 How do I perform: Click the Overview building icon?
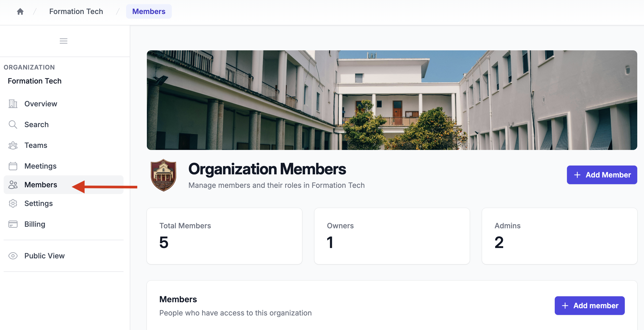pyautogui.click(x=13, y=104)
